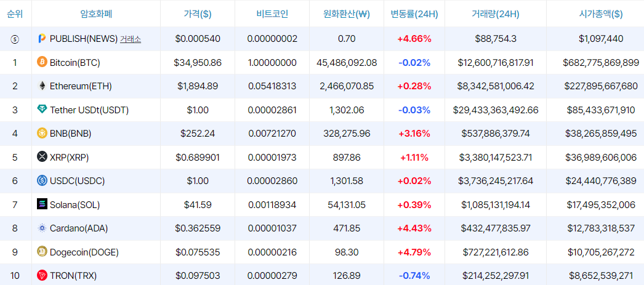Click the sponsored dollar icon in rank column
Image resolution: width=644 pixels, height=285 pixels.
pos(15,39)
